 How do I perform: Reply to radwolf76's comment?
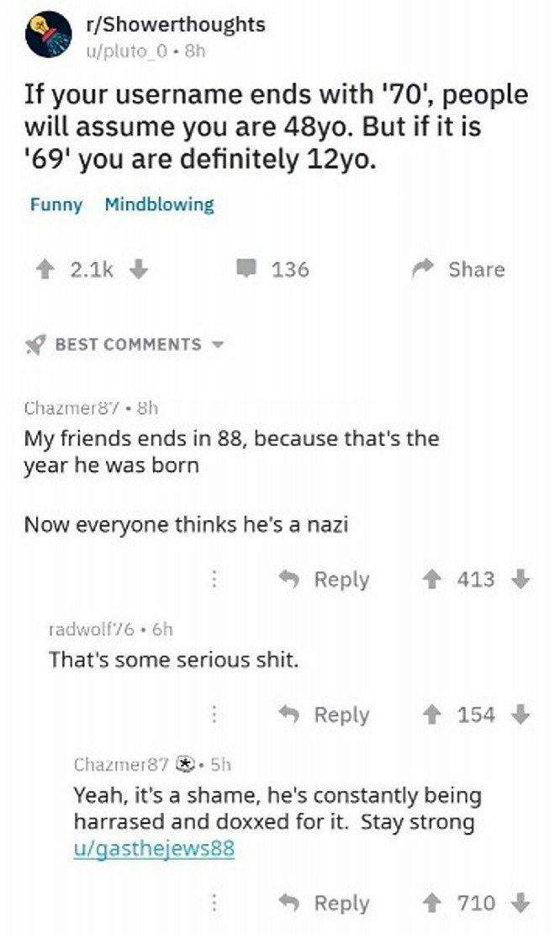click(x=325, y=714)
